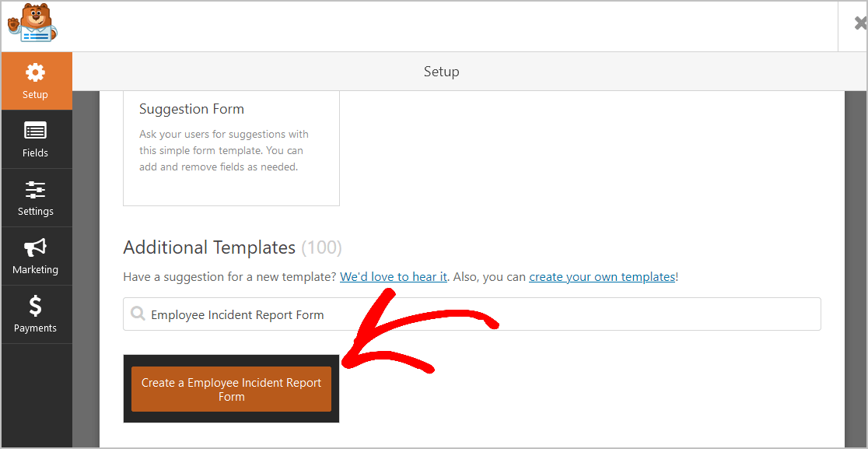Image resolution: width=868 pixels, height=449 pixels.
Task: Open the "create your own templates" link
Action: [602, 277]
